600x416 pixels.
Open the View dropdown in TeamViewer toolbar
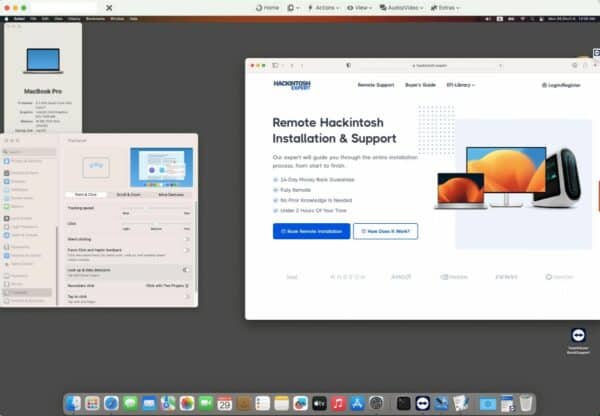click(359, 8)
